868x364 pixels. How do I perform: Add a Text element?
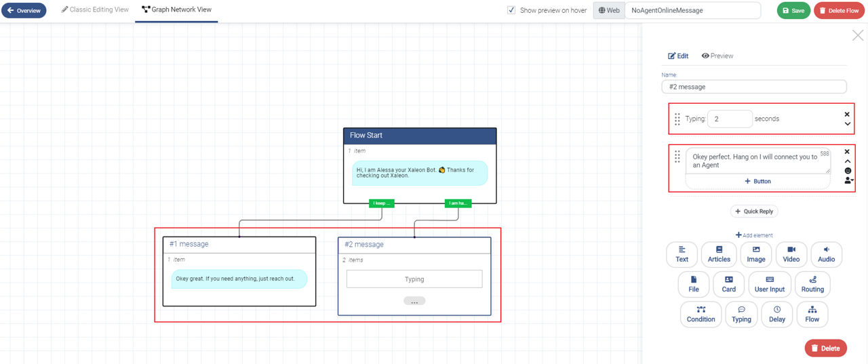(682, 254)
